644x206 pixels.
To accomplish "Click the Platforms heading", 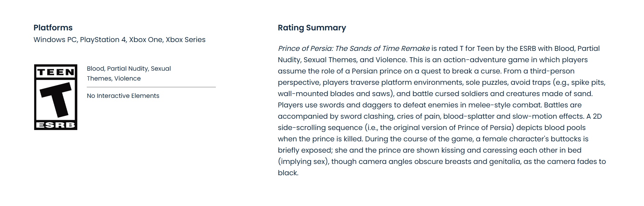I will click(53, 28).
